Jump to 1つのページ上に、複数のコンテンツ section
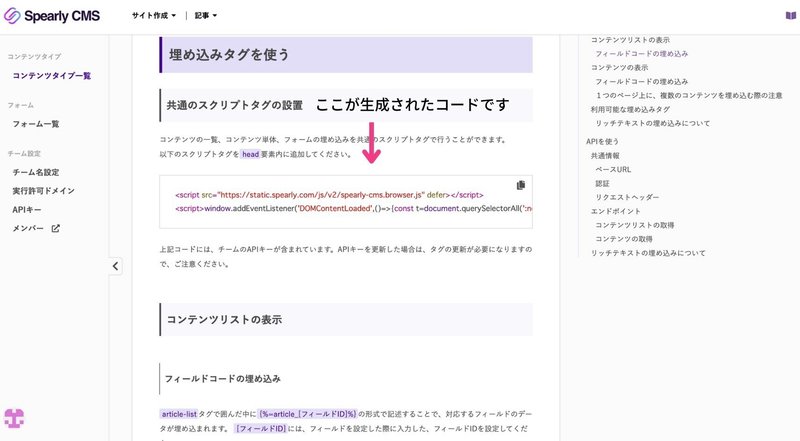The height and width of the screenshot is (441, 800). (x=689, y=95)
